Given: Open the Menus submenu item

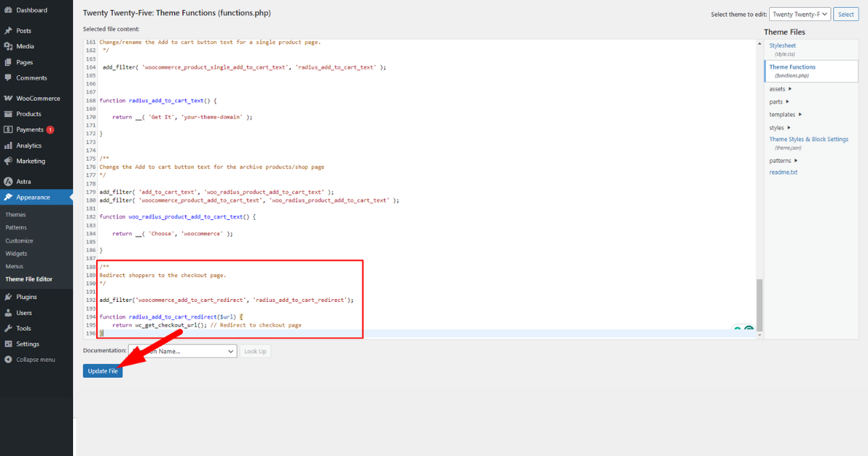Looking at the screenshot, I should point(14,267).
